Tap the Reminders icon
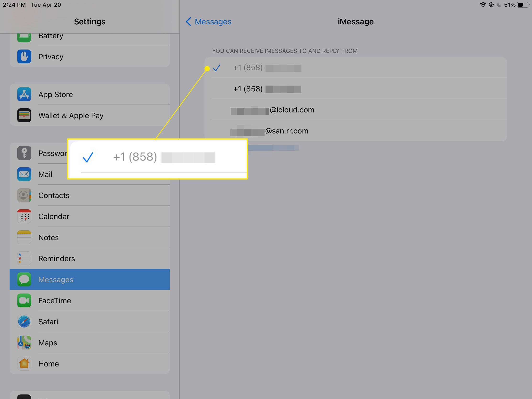532x399 pixels. pos(24,258)
